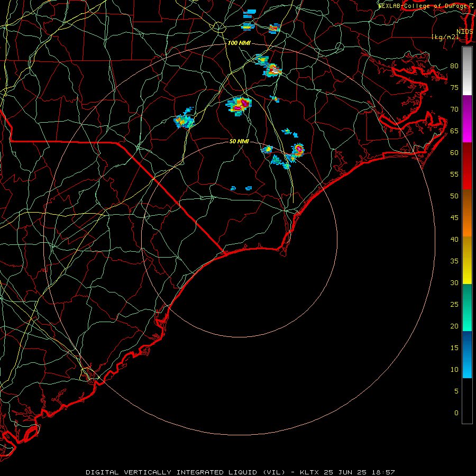Select the blue segment of the color bar

coord(467,354)
